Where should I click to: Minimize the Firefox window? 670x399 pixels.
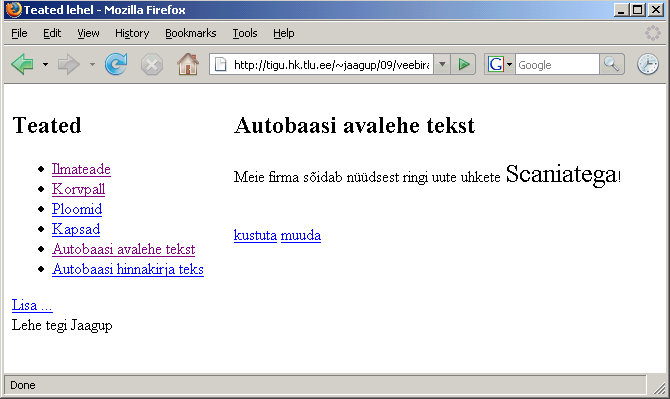click(621, 10)
